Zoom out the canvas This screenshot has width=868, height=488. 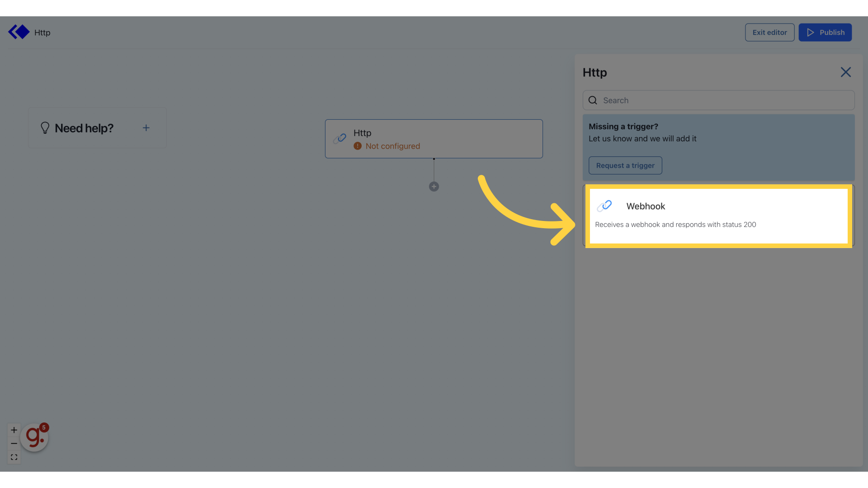pos(14,444)
